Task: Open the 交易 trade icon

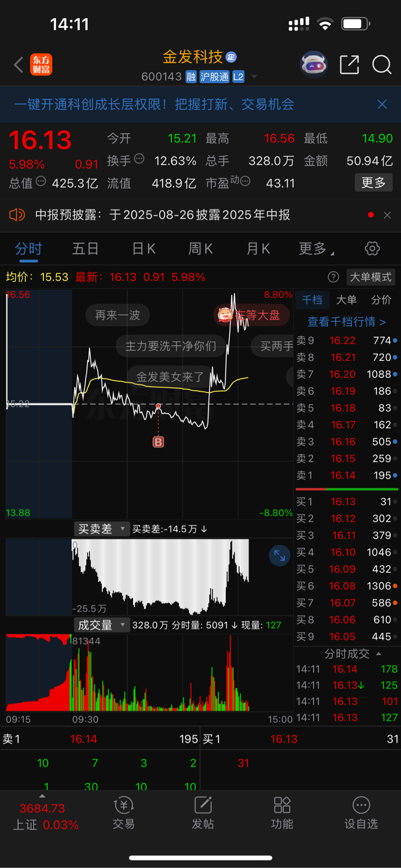Action: (x=124, y=814)
